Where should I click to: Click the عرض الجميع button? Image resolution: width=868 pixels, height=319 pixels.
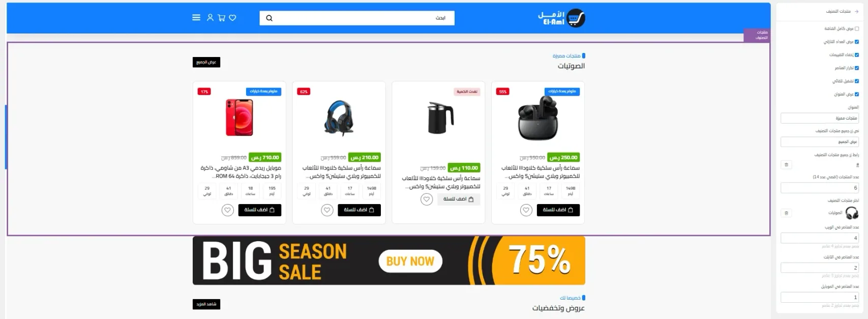point(206,63)
